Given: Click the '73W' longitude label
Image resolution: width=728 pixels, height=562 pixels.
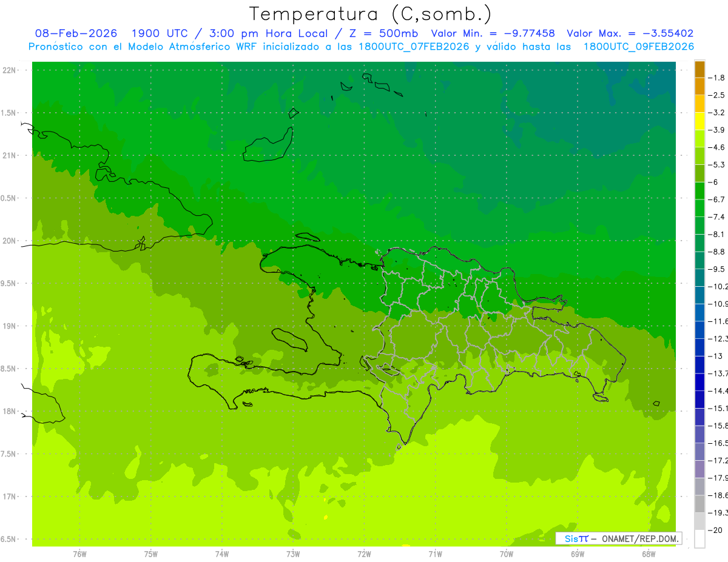Looking at the screenshot, I should click(x=293, y=554).
